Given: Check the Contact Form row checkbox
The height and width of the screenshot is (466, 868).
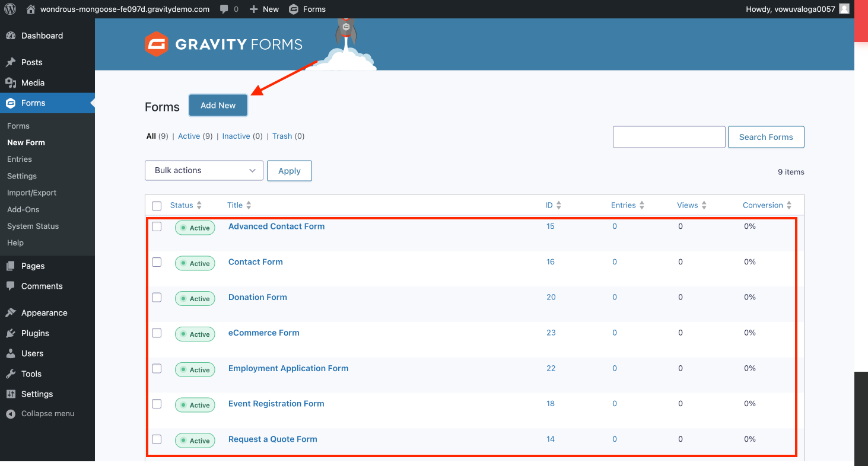Looking at the screenshot, I should coord(157,262).
